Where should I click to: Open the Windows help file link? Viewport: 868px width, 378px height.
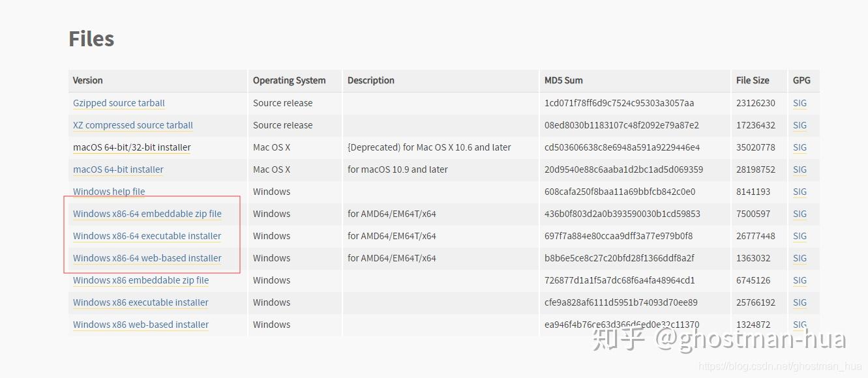pyautogui.click(x=109, y=192)
